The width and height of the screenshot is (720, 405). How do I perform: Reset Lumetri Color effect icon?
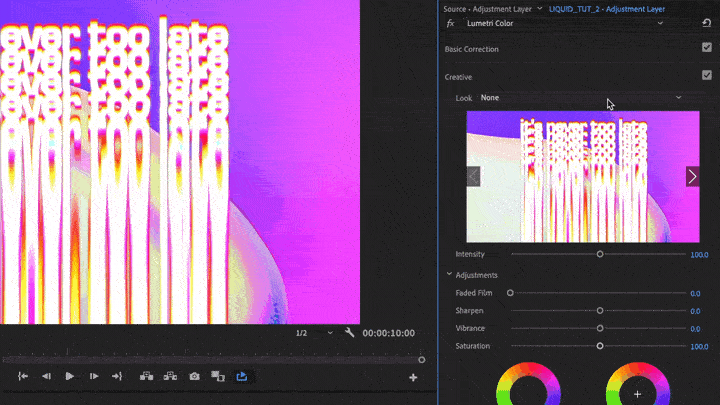707,23
